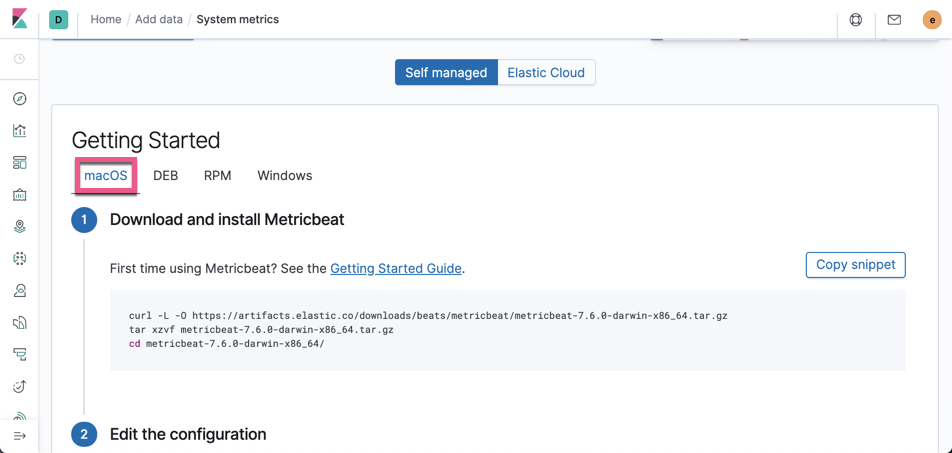The width and height of the screenshot is (952, 453).
Task: Open the Dashboard icon in sidebar
Action: tap(19, 163)
